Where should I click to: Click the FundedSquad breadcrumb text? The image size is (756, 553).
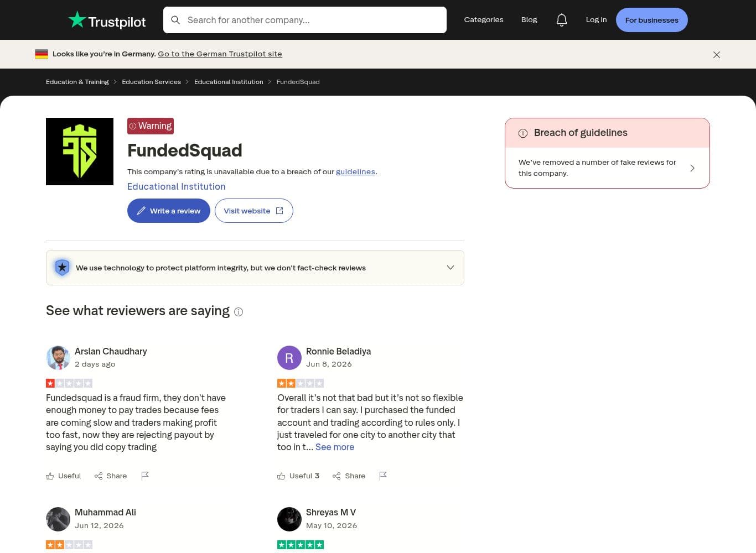298,82
